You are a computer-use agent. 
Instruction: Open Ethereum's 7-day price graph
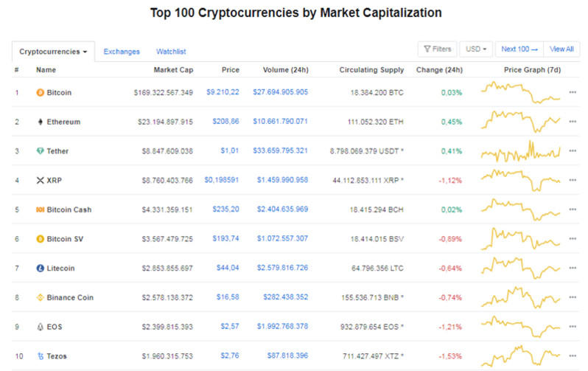click(x=520, y=122)
